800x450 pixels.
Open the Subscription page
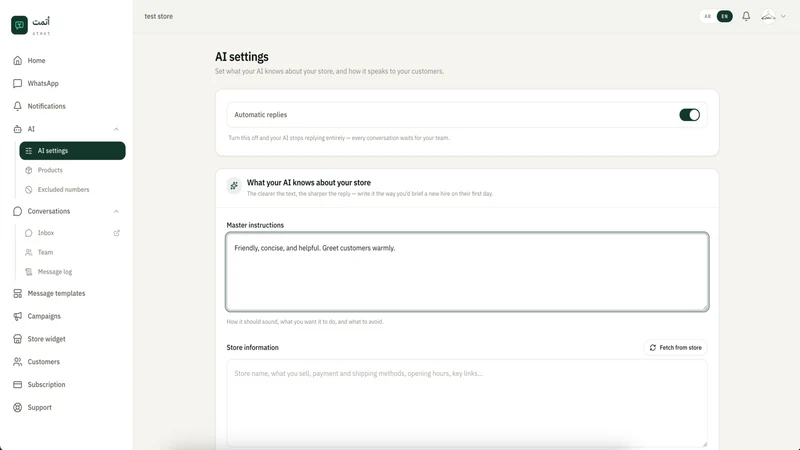point(46,385)
